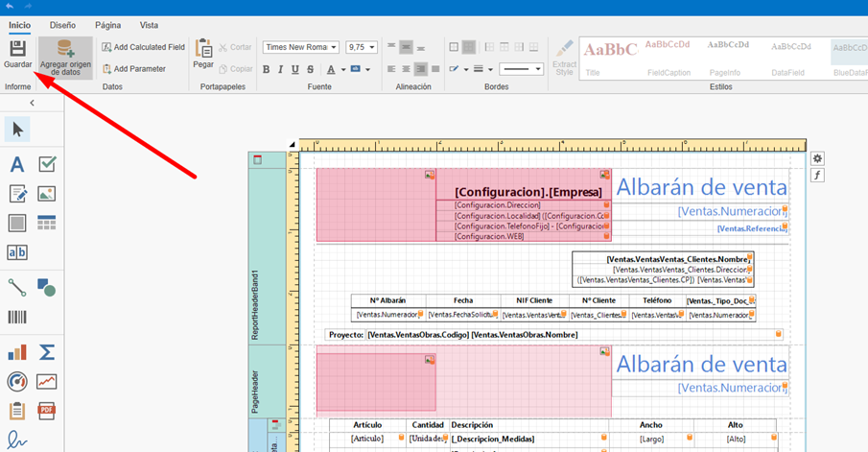Viewport: 868px width, 452px height.
Task: Click Agregar origen de datos button
Action: click(x=65, y=59)
